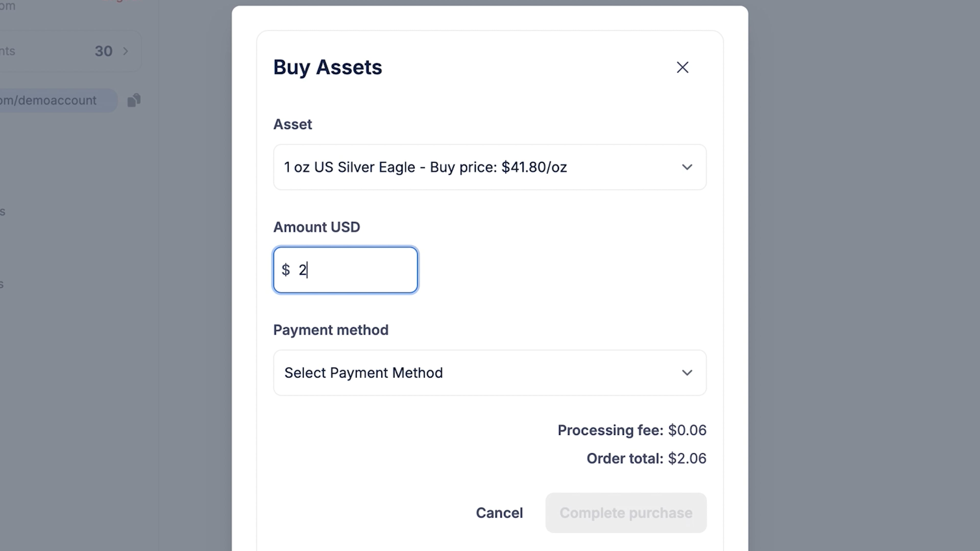The width and height of the screenshot is (980, 551).
Task: Click the dollar sign in amount field
Action: tap(286, 270)
